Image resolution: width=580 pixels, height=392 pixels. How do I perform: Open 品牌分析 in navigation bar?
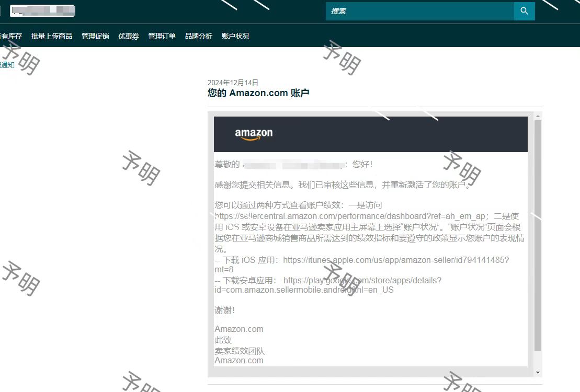pos(199,36)
